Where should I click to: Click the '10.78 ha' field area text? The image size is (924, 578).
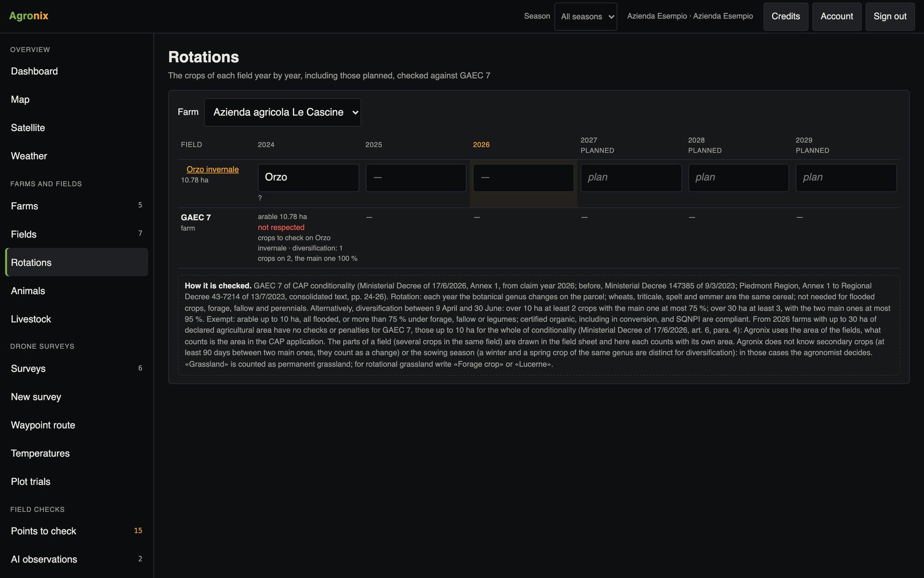click(194, 180)
